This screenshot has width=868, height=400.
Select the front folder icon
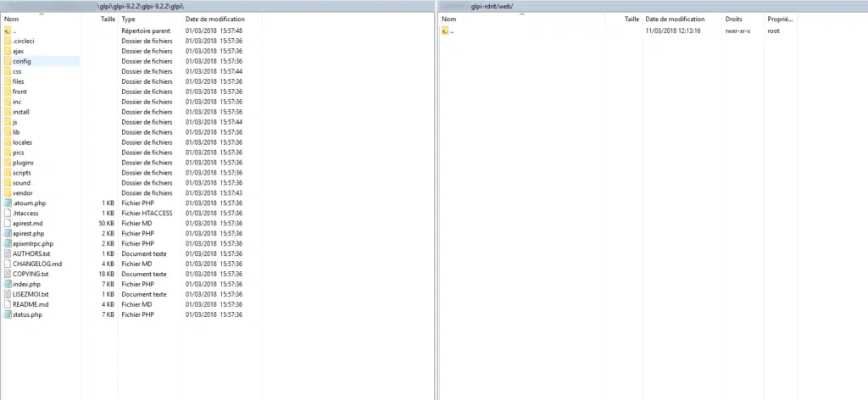click(7, 92)
